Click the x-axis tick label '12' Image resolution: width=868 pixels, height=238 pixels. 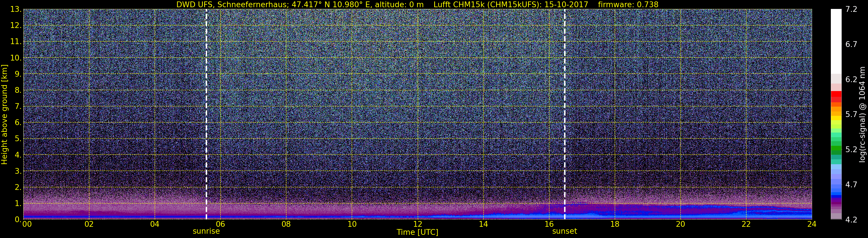click(417, 224)
